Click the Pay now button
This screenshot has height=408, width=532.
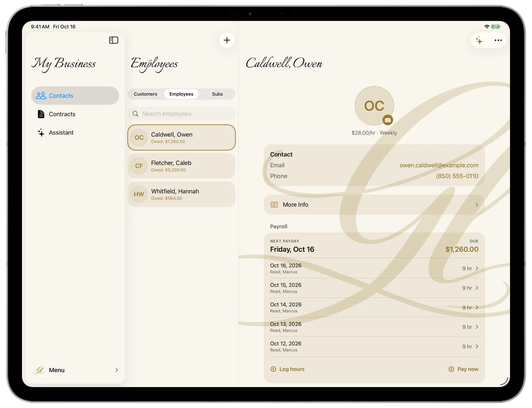point(464,369)
